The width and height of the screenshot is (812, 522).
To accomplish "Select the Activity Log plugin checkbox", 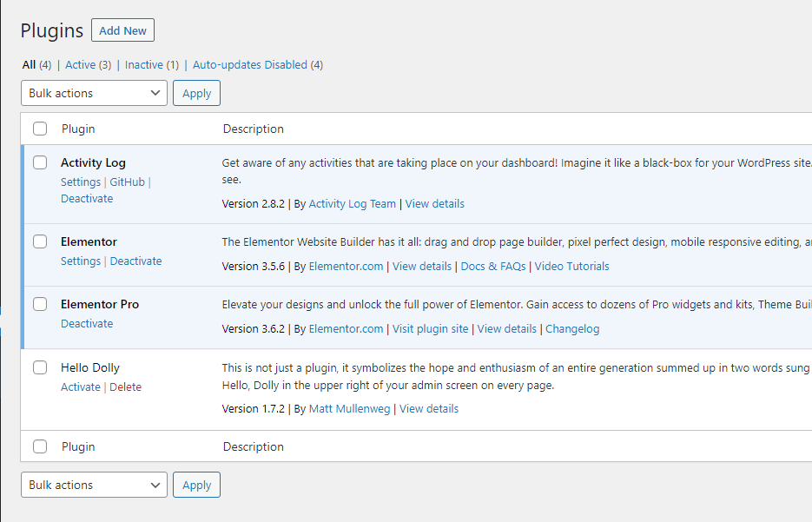I will pyautogui.click(x=40, y=162).
